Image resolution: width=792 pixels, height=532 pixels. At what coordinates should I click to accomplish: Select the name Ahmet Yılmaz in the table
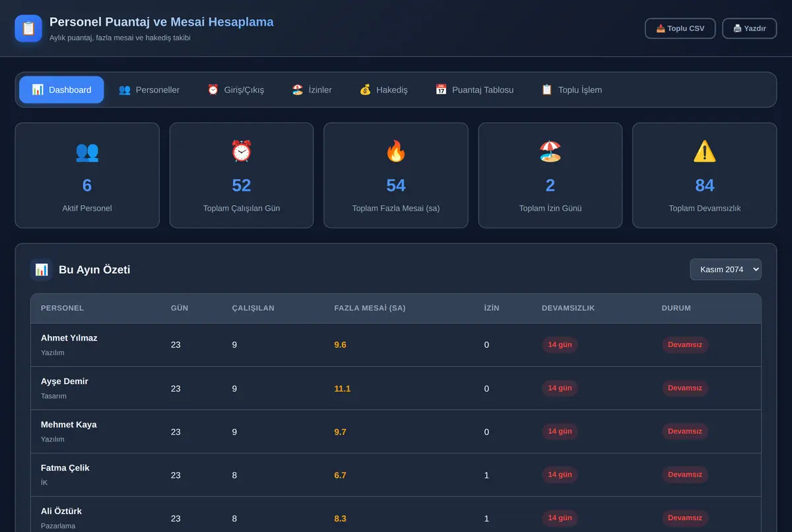coord(69,338)
